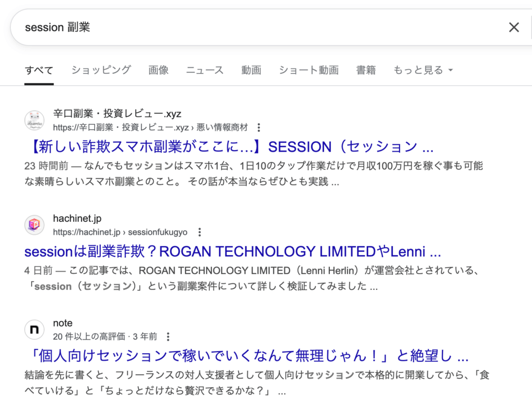Viewport: 532px width, 417px height.
Task: Open the 【新しい詐欺スマホ副業がここに…】 result
Action: (x=230, y=146)
